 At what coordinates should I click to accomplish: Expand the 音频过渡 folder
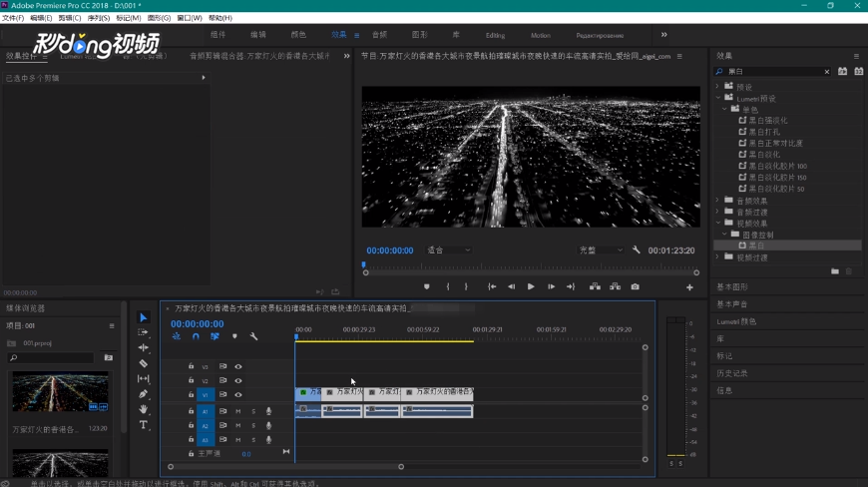coord(718,212)
